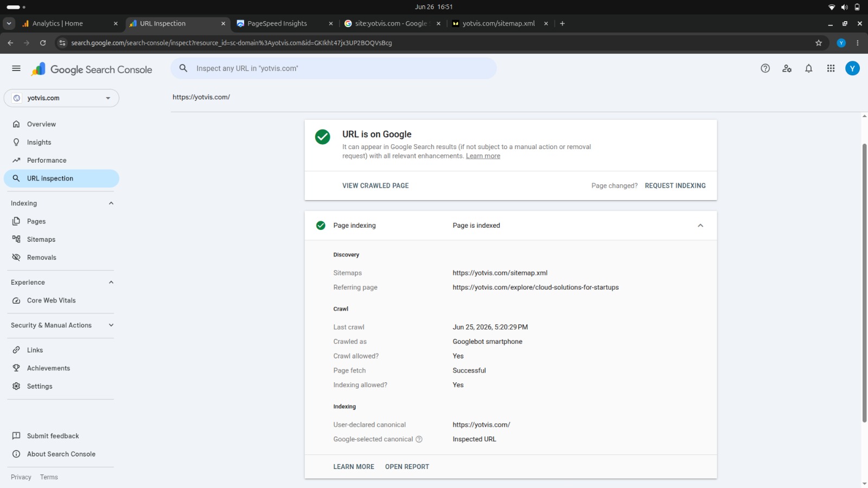Click VIEW CRAWLED PAGE
This screenshot has width=868, height=488.
pyautogui.click(x=375, y=185)
